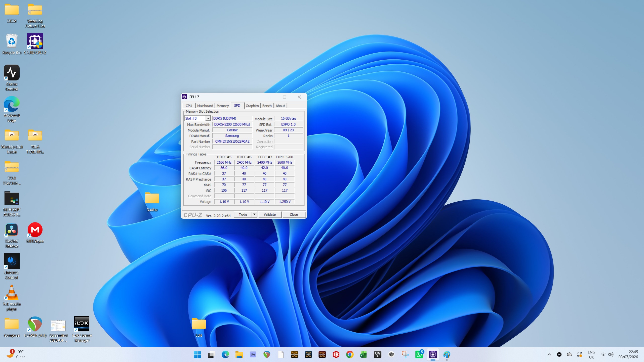Open the IK Multimedia taskbar icon
Image resolution: width=644 pixels, height=362 pixels.
pos(336,354)
